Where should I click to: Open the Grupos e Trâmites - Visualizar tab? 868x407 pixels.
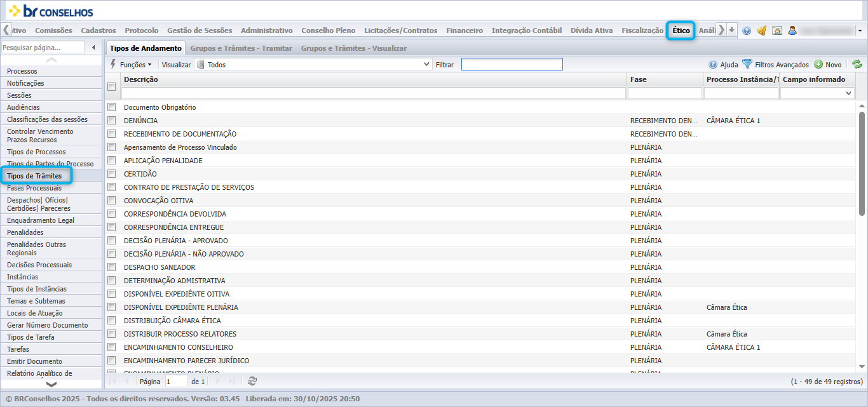point(354,48)
